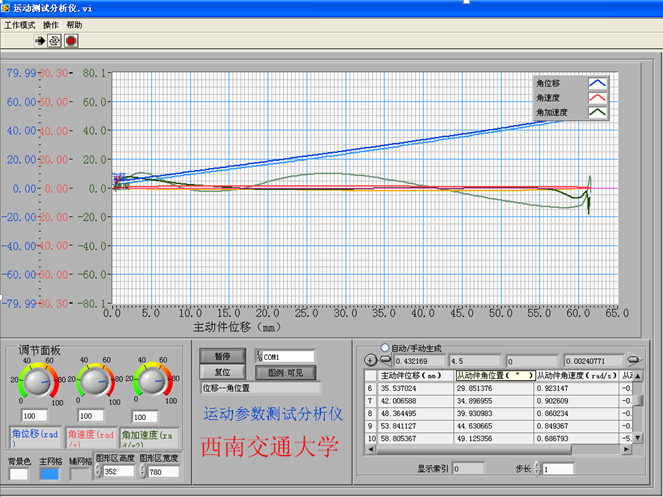The image size is (663, 497).
Task: Open the 工作模式 menu
Action: point(19,25)
